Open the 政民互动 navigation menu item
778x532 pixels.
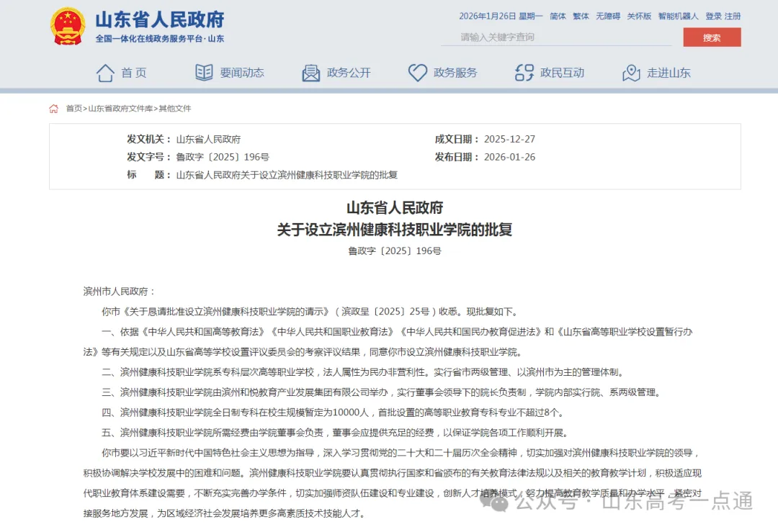pos(562,73)
